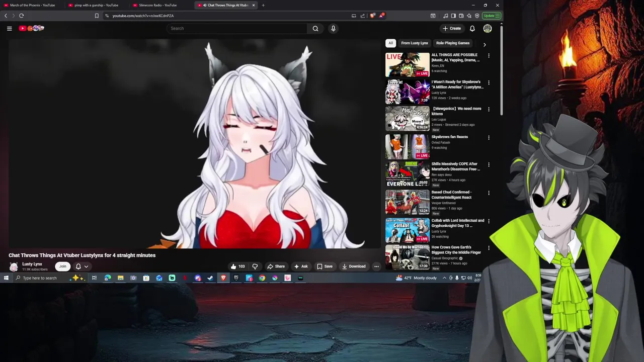Screen dimensions: 644x362
Task: Open options for Collab with Lord Intellectual video
Action: click(x=489, y=221)
